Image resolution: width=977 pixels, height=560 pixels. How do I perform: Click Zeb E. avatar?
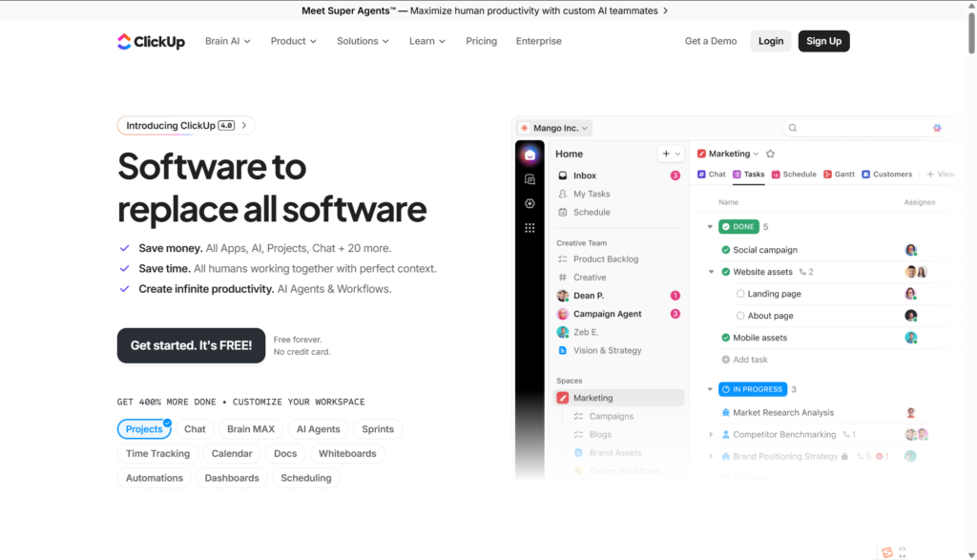pyautogui.click(x=563, y=332)
